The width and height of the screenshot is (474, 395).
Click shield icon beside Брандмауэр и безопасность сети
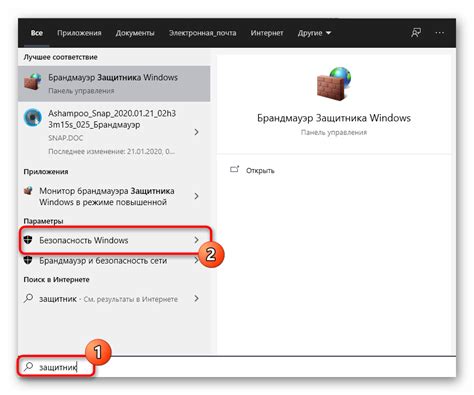tap(28, 260)
